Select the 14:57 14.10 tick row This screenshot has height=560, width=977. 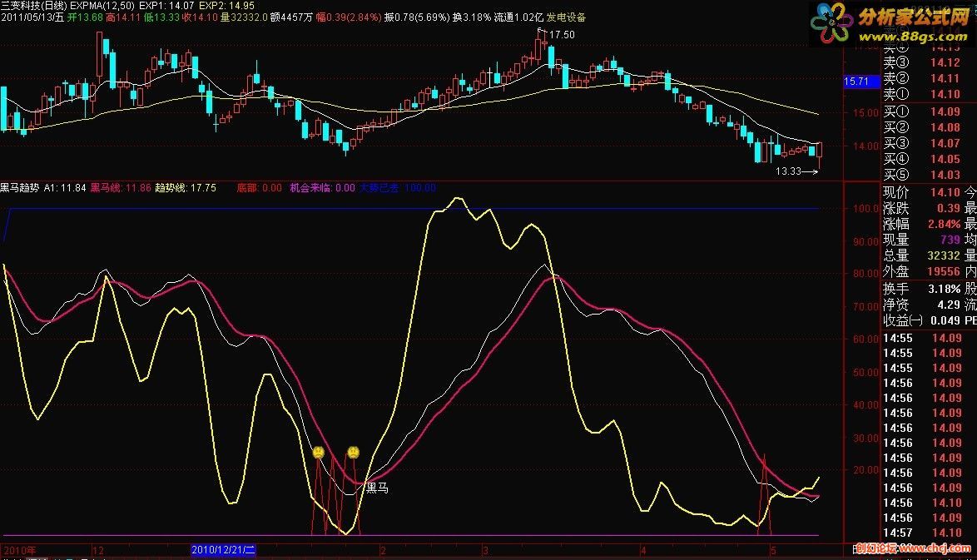tap(924, 533)
